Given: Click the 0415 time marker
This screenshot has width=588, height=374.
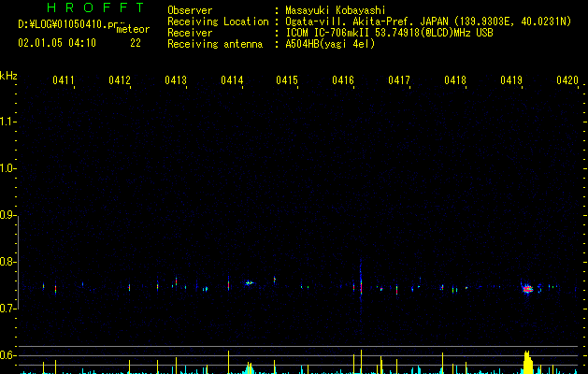Looking at the screenshot, I should [x=287, y=80].
